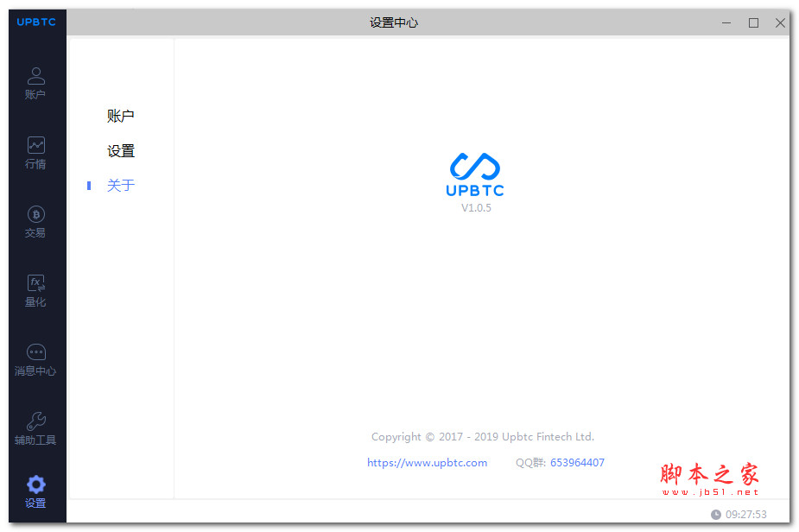
Task: Click the version text V1.0.5
Action: point(476,208)
